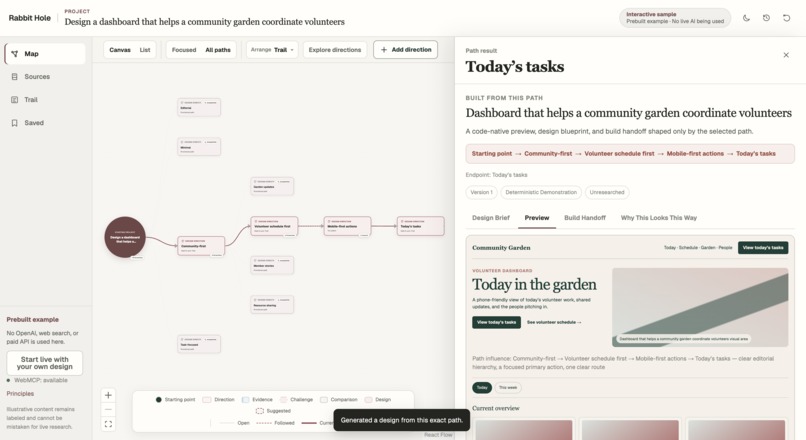Click the Principles heading in the sidebar
The image size is (806, 440).
tap(20, 394)
